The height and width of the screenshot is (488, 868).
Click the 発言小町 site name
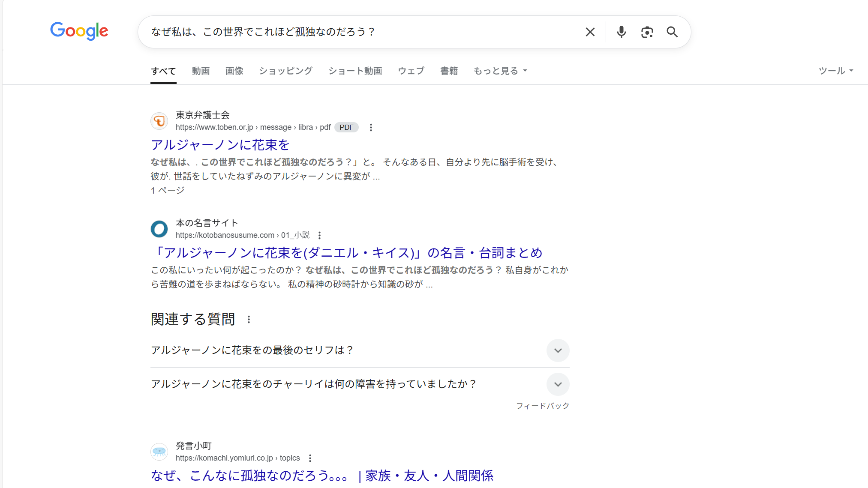pos(194,446)
